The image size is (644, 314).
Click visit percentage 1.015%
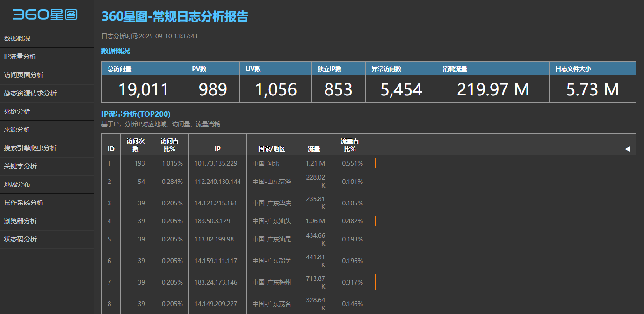pos(172,163)
